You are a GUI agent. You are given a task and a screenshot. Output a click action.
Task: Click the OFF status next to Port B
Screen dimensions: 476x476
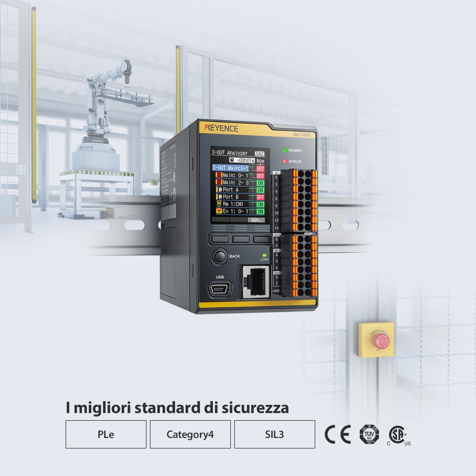[x=260, y=197]
